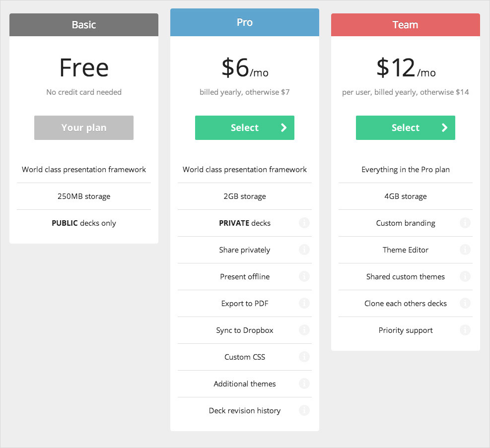Click the grey Your plan button

click(84, 128)
